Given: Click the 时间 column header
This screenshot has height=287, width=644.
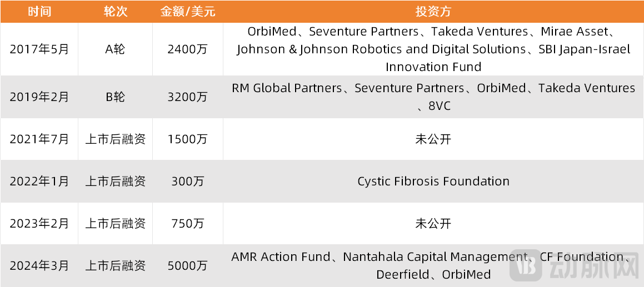Looking at the screenshot, I should click(x=39, y=11).
